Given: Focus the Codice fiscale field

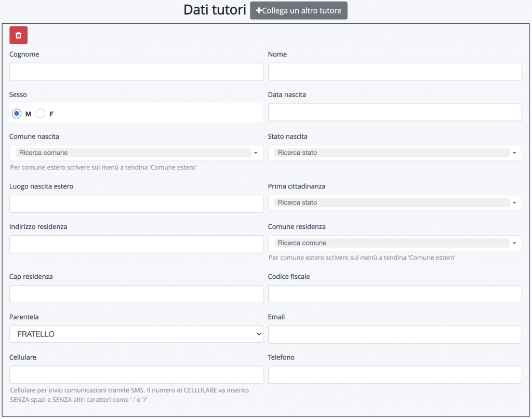Looking at the screenshot, I should (395, 294).
